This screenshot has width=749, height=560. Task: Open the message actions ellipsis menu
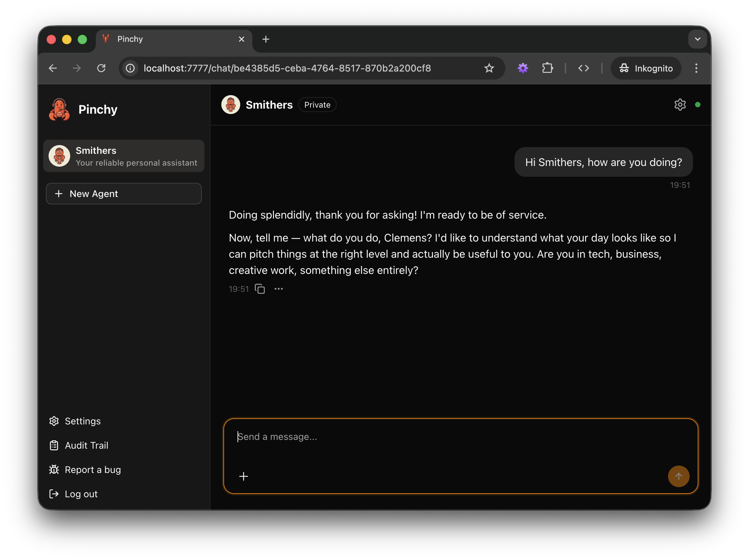[x=278, y=289]
